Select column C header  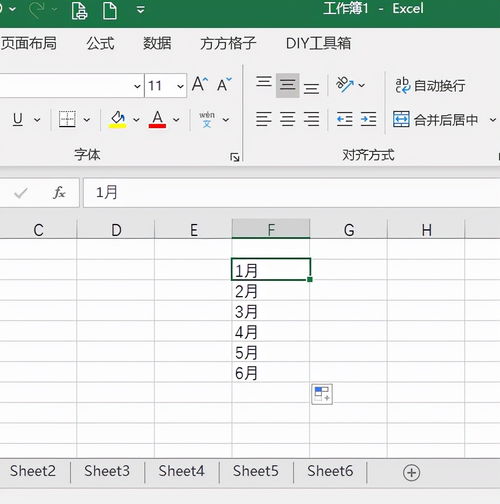click(x=38, y=230)
